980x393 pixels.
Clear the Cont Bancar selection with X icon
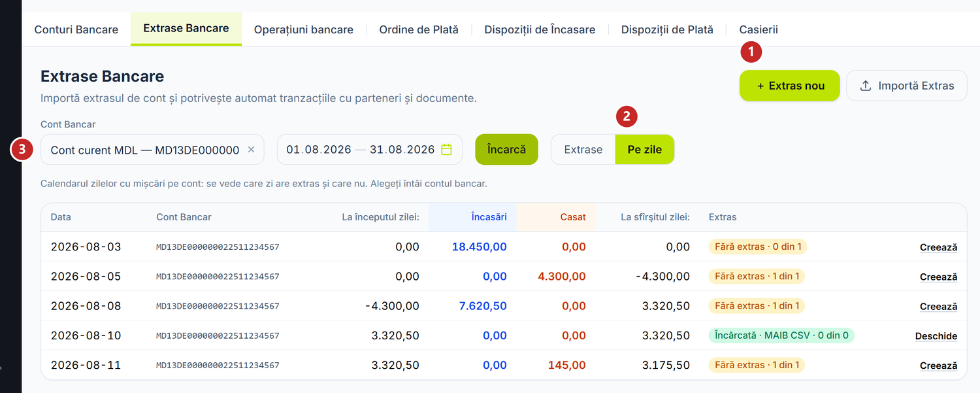pos(251,150)
